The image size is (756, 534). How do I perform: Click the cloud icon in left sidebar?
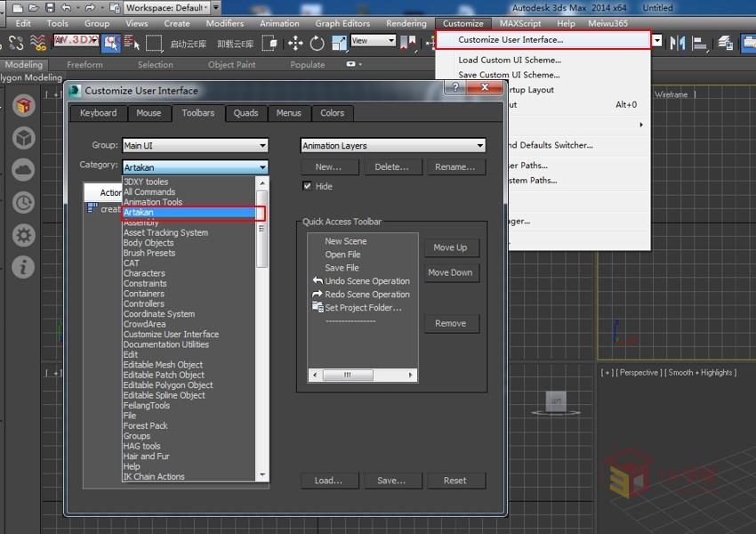coord(23,170)
